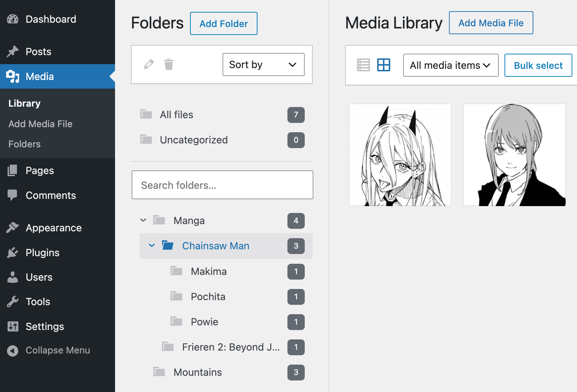577x392 pixels.
Task: Open the Dashboard menu item
Action: click(57, 19)
